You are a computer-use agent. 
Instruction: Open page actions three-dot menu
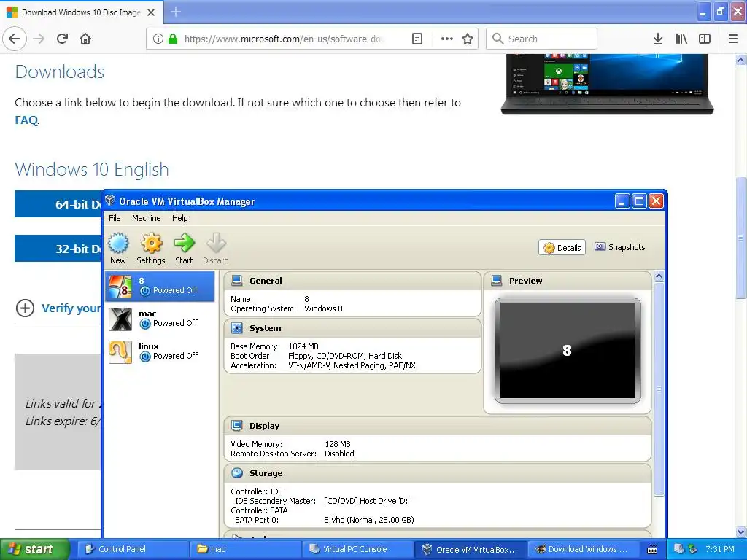[447, 39]
